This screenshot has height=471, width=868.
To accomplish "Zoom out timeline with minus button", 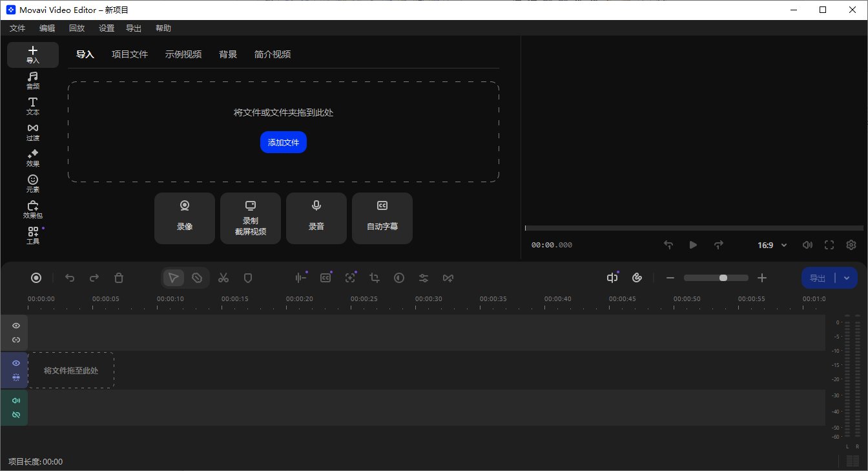I will pos(670,278).
